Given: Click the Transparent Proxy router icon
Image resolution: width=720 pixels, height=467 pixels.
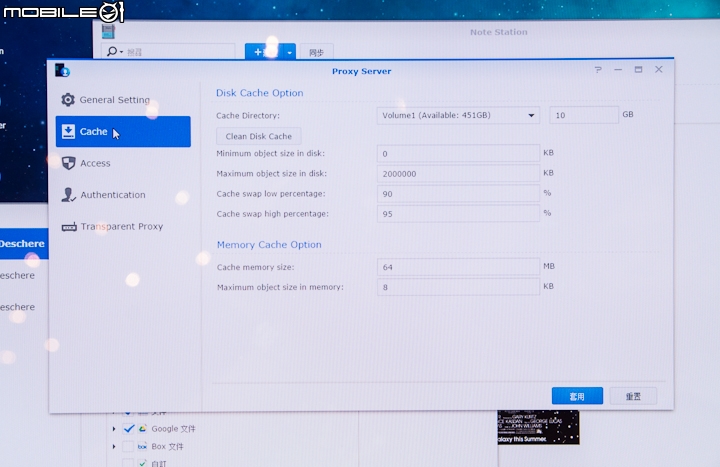Looking at the screenshot, I should [x=69, y=227].
